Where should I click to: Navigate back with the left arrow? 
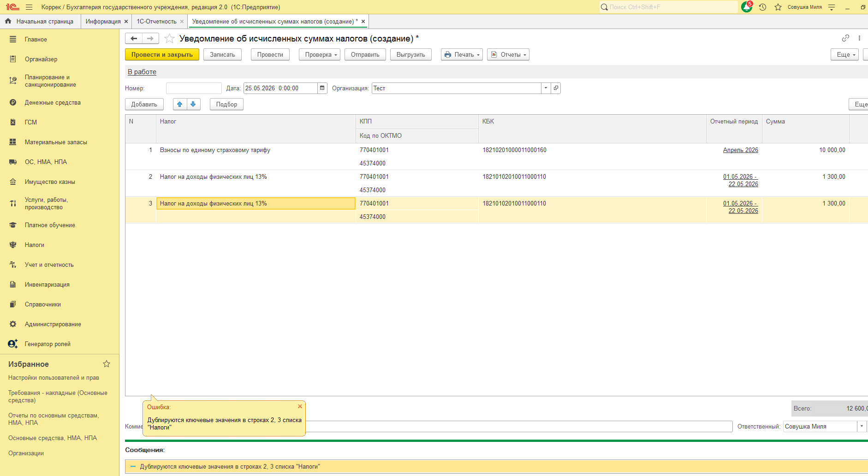(134, 39)
